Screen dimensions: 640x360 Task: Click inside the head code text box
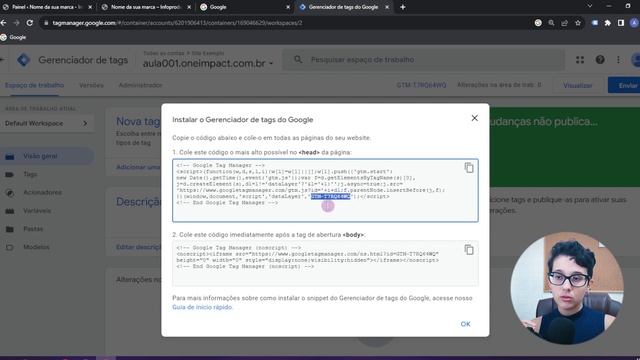coord(325,191)
